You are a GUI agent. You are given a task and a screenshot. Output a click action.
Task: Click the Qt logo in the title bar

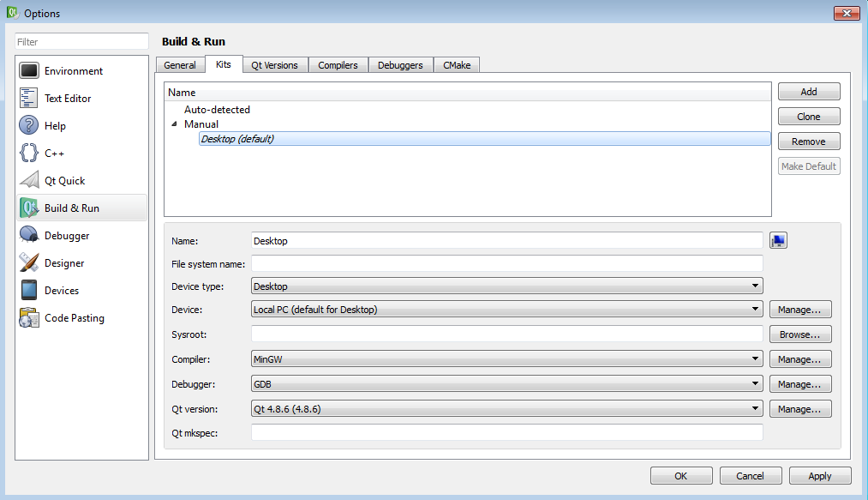(12, 12)
